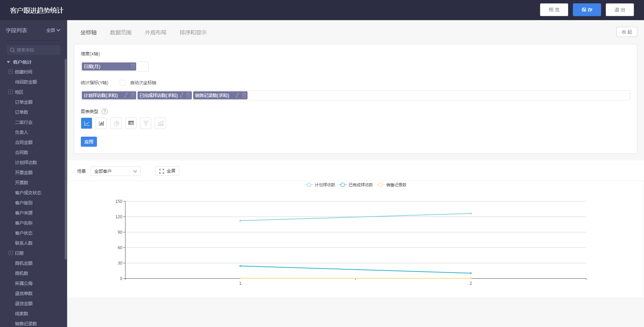Edit the 已完成拜访数(求和) indicator
The image size is (644, 327).
[182, 95]
